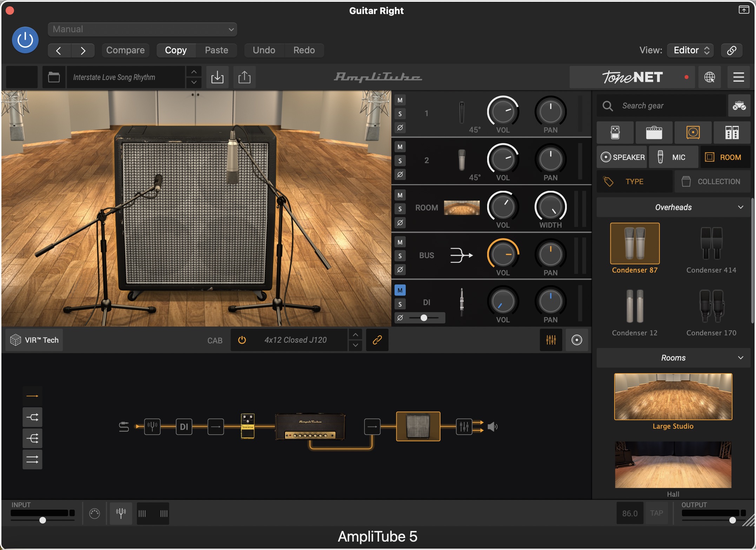Filter gear by TYPE
This screenshot has width=756, height=550.
pos(635,181)
